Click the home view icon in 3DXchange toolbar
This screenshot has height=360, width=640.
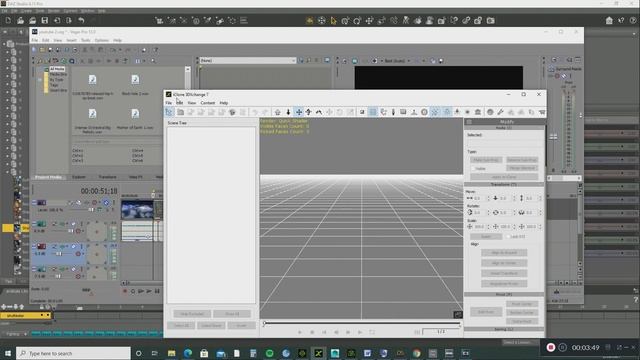(278, 112)
